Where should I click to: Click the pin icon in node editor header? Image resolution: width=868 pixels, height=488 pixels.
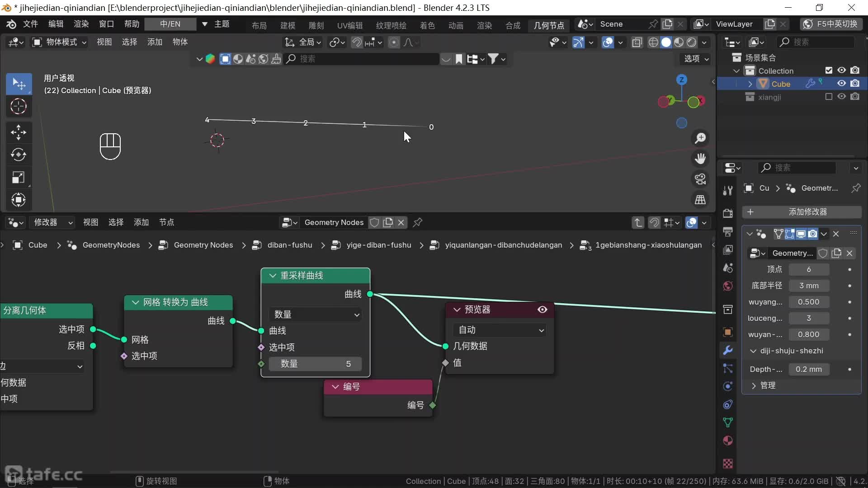coord(418,222)
